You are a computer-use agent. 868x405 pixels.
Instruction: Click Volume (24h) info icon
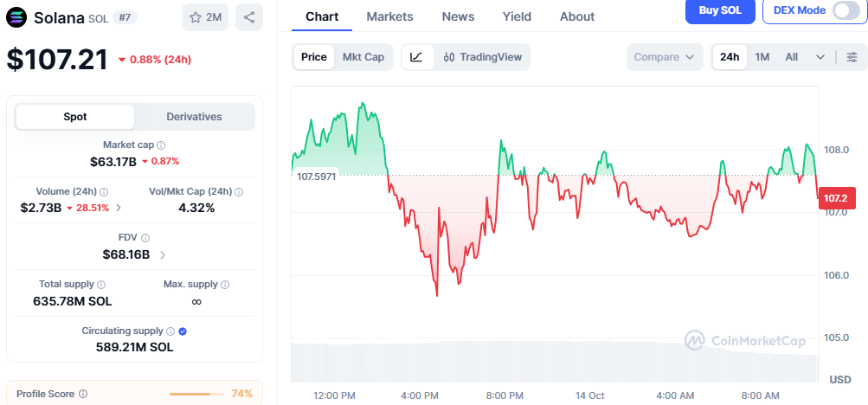[x=104, y=192]
